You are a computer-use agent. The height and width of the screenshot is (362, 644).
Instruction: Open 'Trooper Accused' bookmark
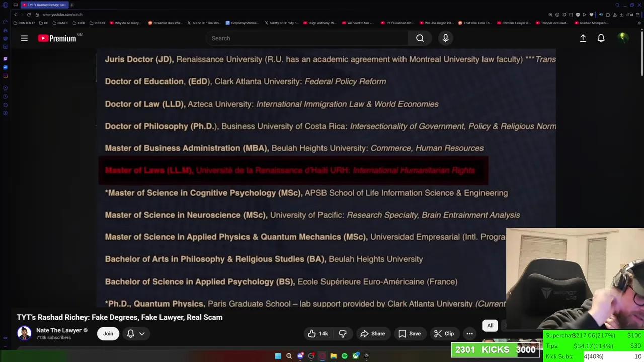point(552,23)
